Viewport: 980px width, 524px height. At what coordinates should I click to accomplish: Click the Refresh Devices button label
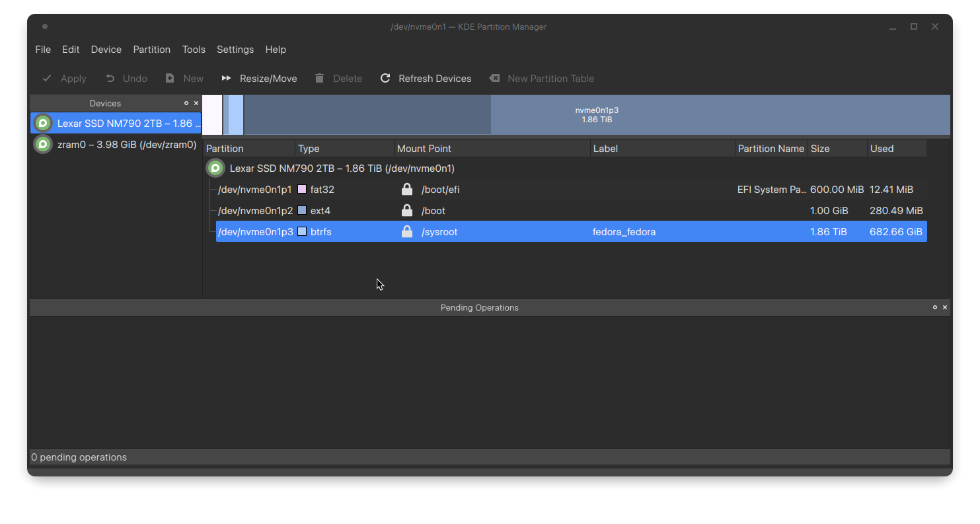(x=435, y=79)
